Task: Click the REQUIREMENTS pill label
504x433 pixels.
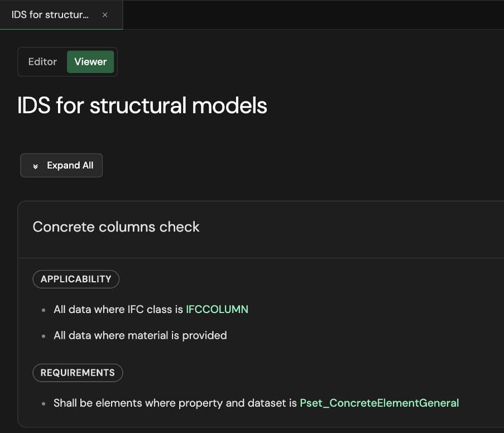Action: (78, 373)
